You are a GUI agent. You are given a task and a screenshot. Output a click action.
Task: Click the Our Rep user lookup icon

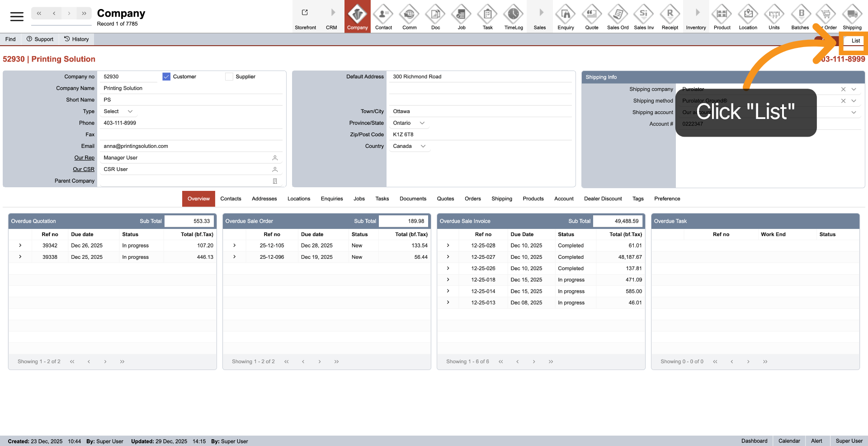pos(275,158)
